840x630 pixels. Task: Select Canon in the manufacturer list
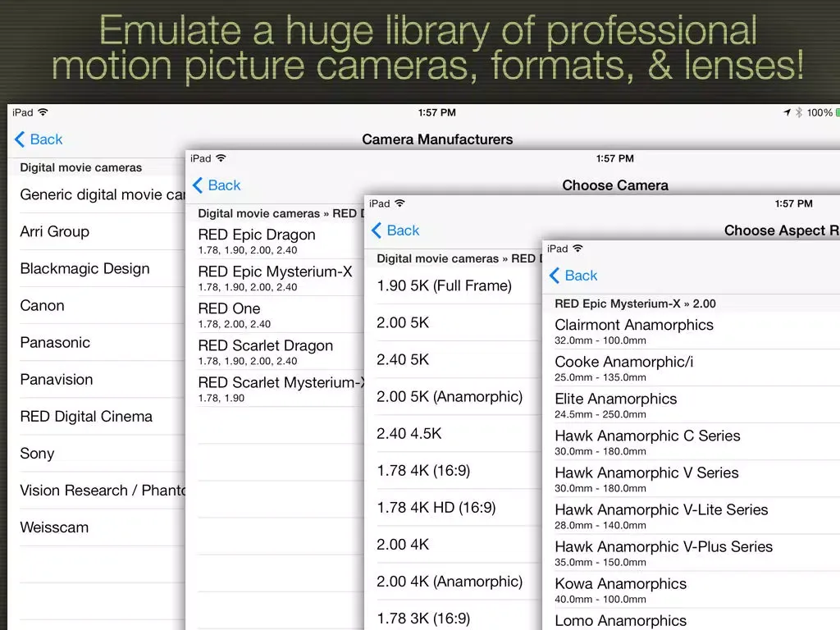[43, 305]
